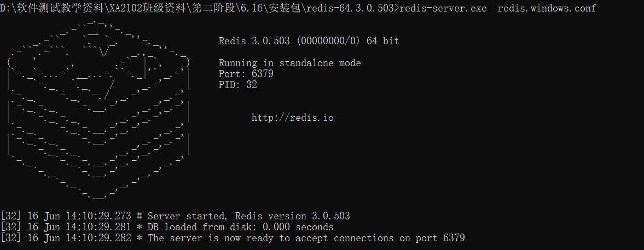
Task: Click the 'Running in standalone mode' text
Action: [289, 63]
